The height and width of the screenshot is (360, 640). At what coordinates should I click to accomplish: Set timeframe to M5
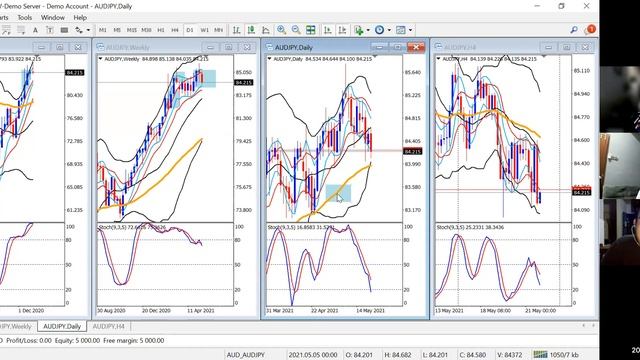click(117, 30)
